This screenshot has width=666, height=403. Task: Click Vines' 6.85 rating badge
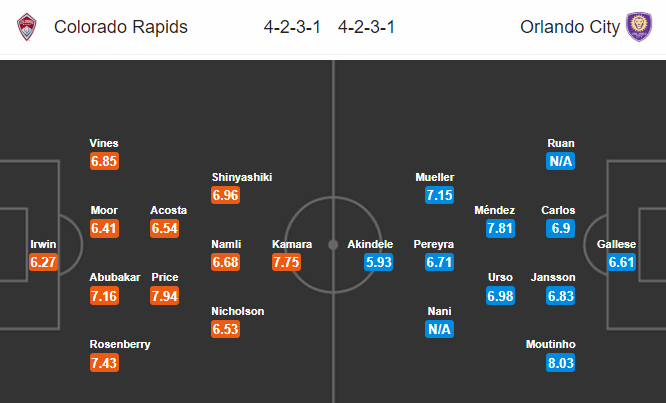point(104,161)
